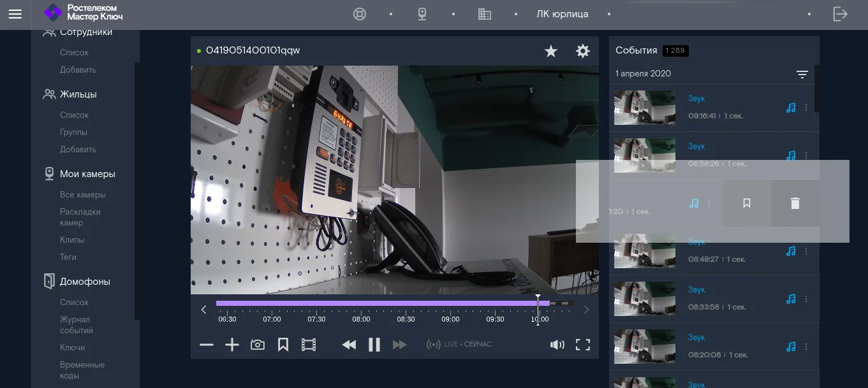Screen dimensions: 868x388
Task: Open more options for 08:20:06 event
Action: point(806,347)
